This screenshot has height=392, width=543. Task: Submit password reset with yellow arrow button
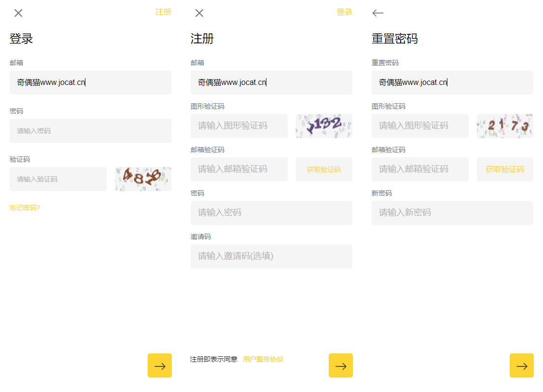pos(522,365)
